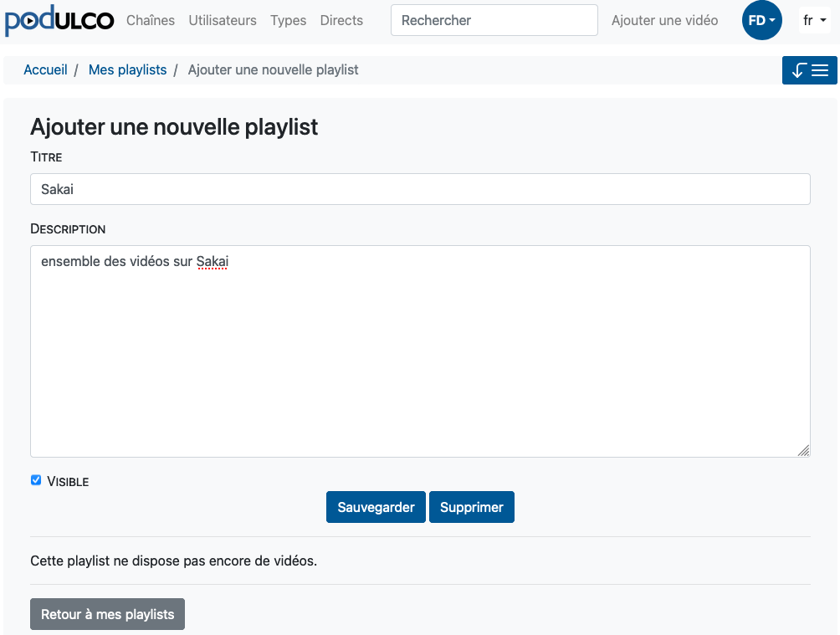This screenshot has width=840, height=635.
Task: Uncheck the Visible checkbox
Action: click(36, 480)
